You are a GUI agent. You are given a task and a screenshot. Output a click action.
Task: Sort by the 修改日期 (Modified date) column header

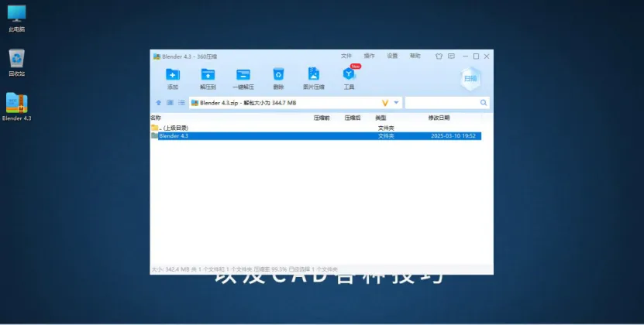(x=439, y=118)
